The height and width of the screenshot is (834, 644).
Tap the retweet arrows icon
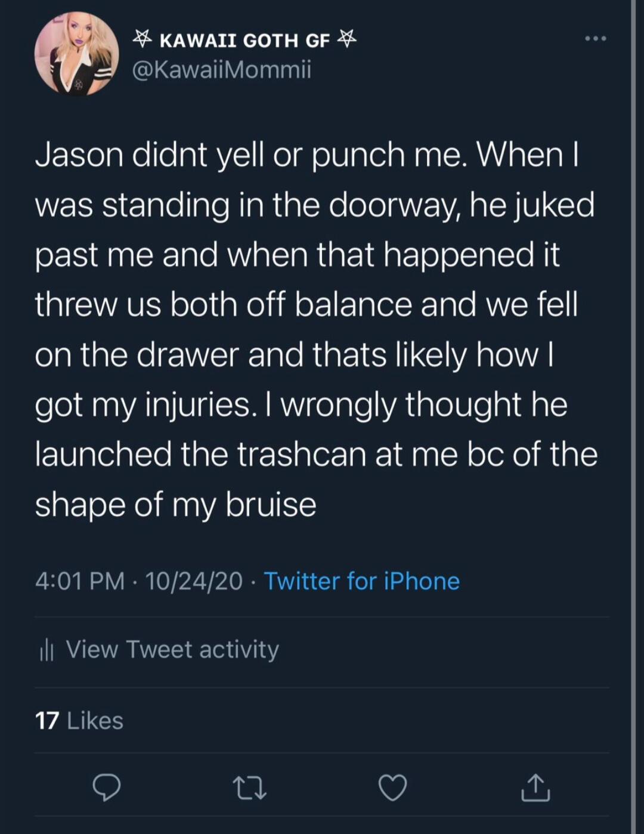click(x=250, y=787)
